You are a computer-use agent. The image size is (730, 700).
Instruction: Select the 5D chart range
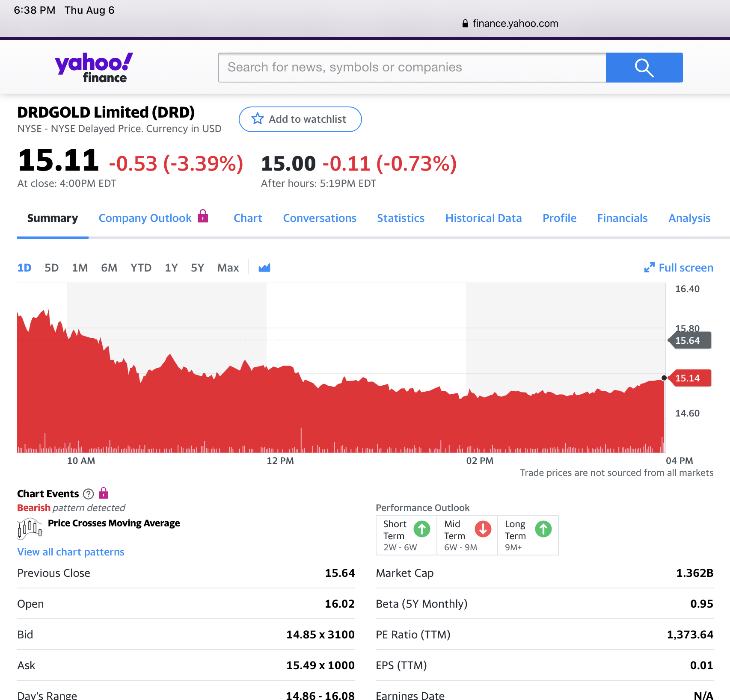click(x=51, y=268)
